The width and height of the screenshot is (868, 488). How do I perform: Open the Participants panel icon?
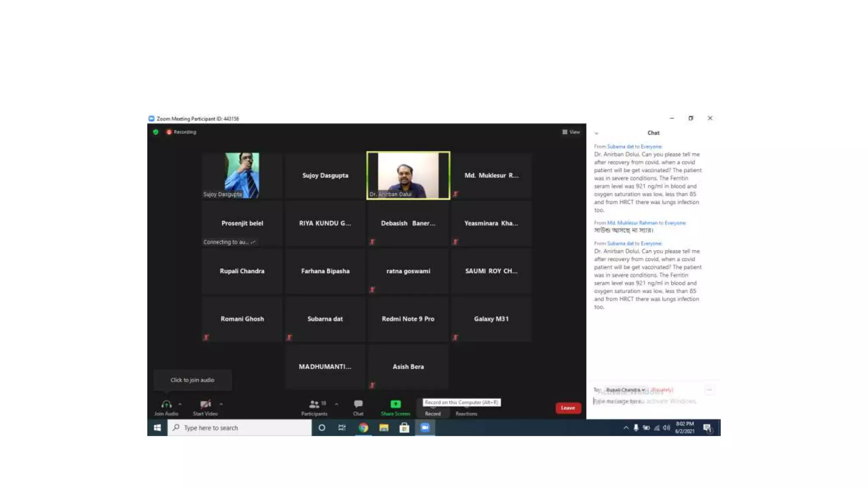pyautogui.click(x=314, y=404)
